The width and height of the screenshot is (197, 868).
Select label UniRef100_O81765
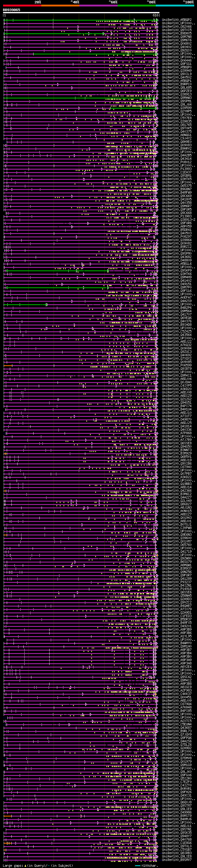[177, 125]
